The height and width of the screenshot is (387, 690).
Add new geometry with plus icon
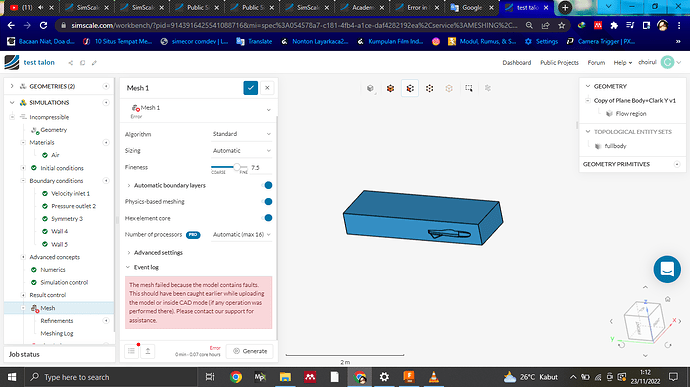click(x=106, y=86)
